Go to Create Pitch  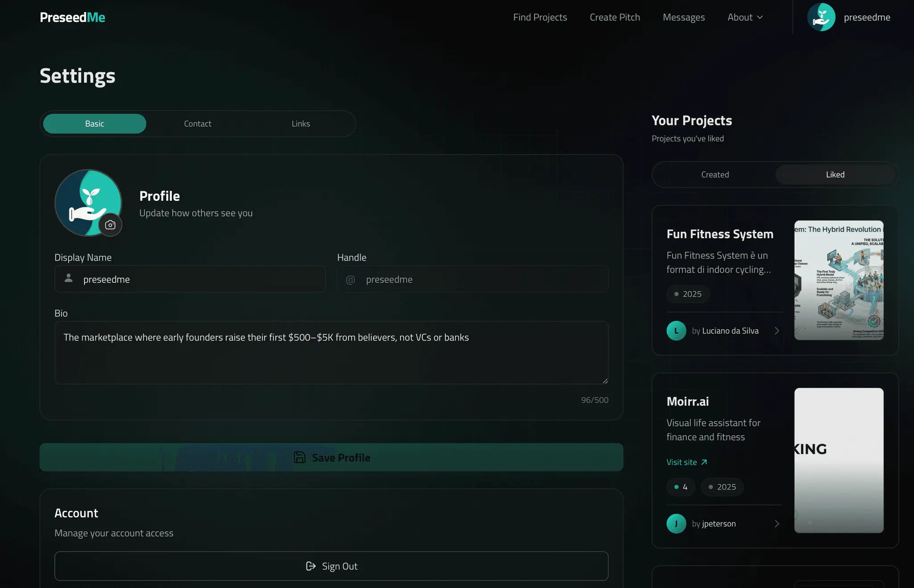point(615,17)
